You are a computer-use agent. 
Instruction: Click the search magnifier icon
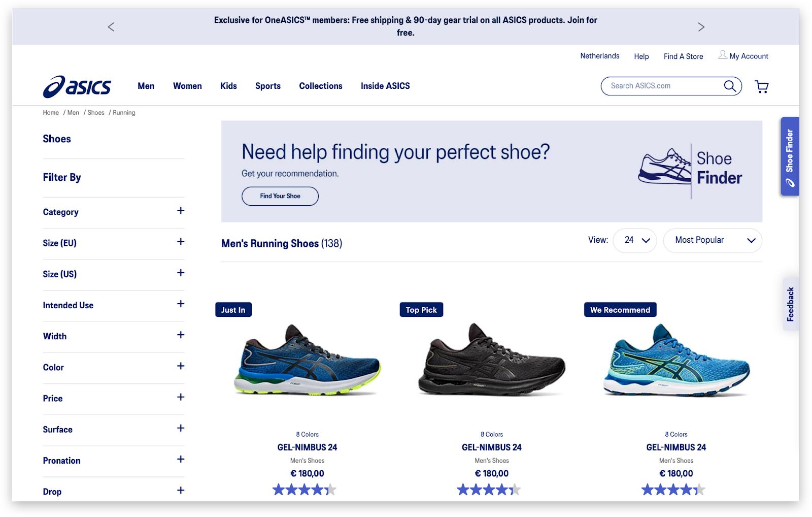click(x=730, y=86)
